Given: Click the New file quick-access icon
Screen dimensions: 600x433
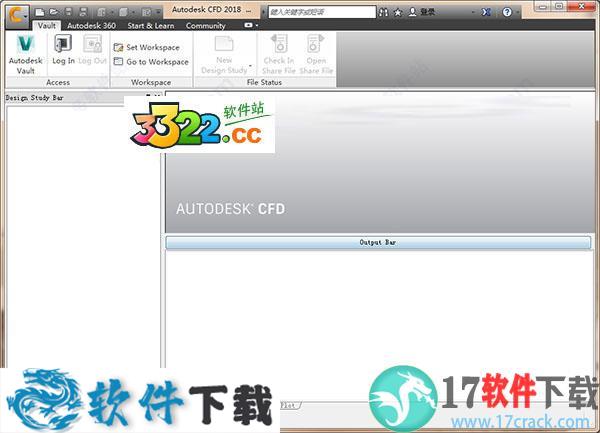Looking at the screenshot, I should click(39, 12).
